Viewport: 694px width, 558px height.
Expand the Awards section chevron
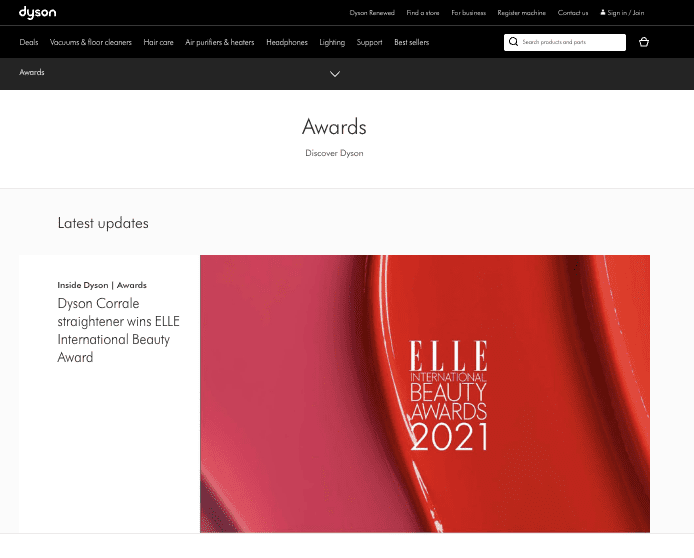click(x=335, y=74)
